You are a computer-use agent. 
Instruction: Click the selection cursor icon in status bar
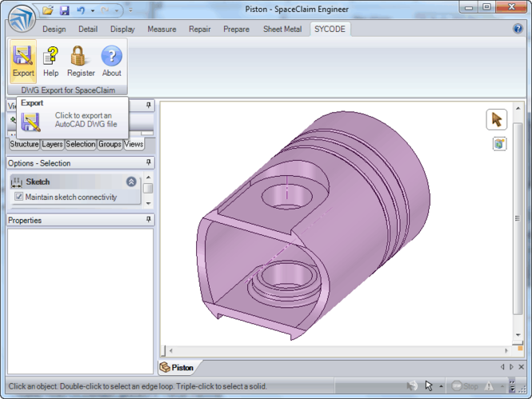point(429,385)
